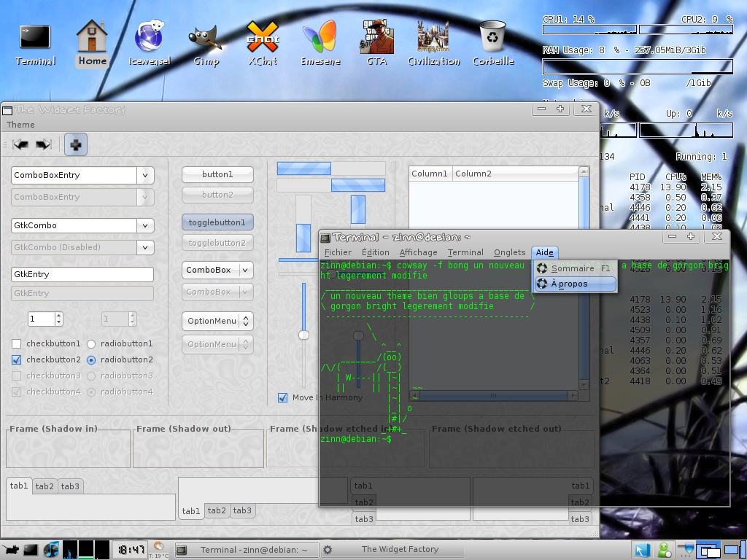This screenshot has width=747, height=560.
Task: Open the first ComboBoxEntry dropdown arrow
Action: (145, 175)
